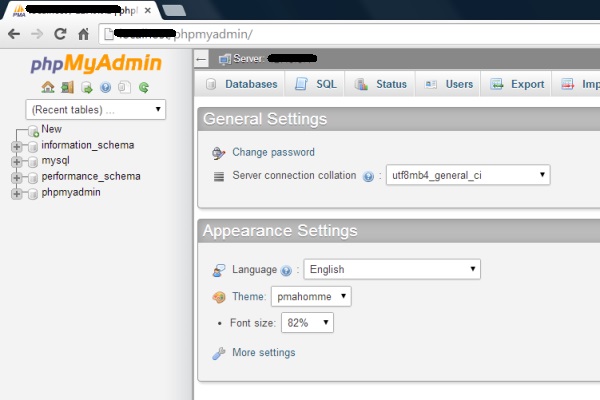The image size is (600, 400).
Task: Open server connection collation dropdown
Action: pyautogui.click(x=468, y=175)
